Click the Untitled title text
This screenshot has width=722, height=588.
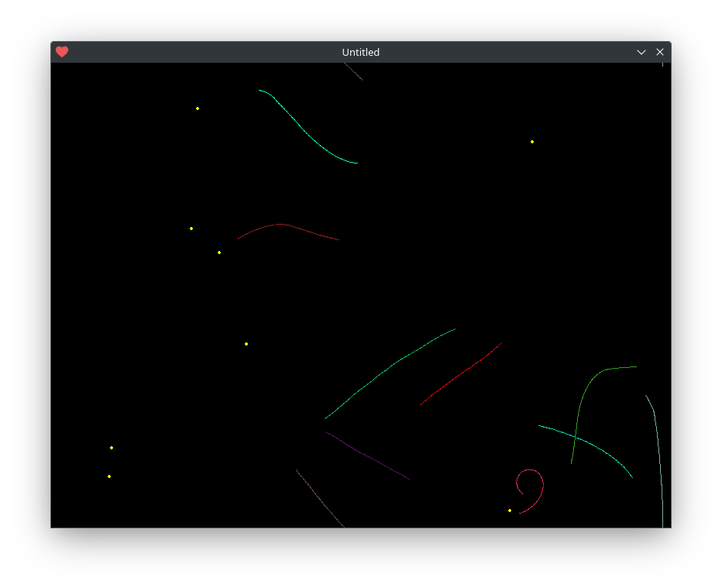click(x=360, y=52)
